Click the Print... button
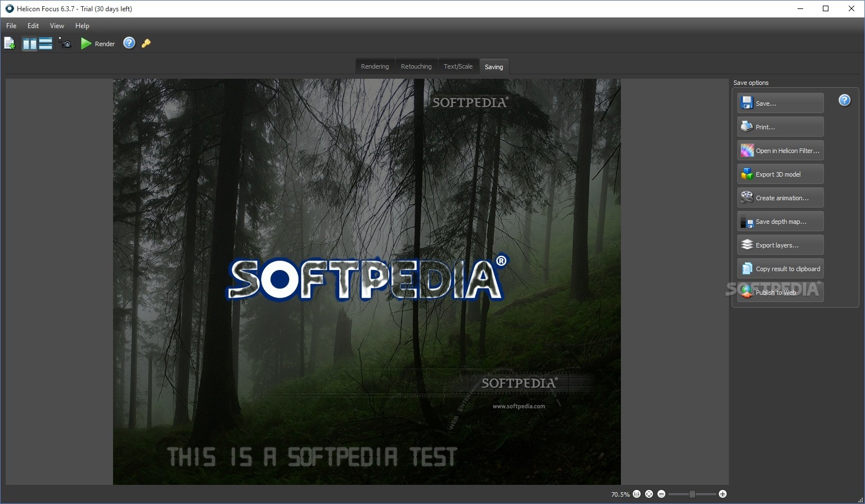Screen dimensions: 865x504 tap(781, 127)
